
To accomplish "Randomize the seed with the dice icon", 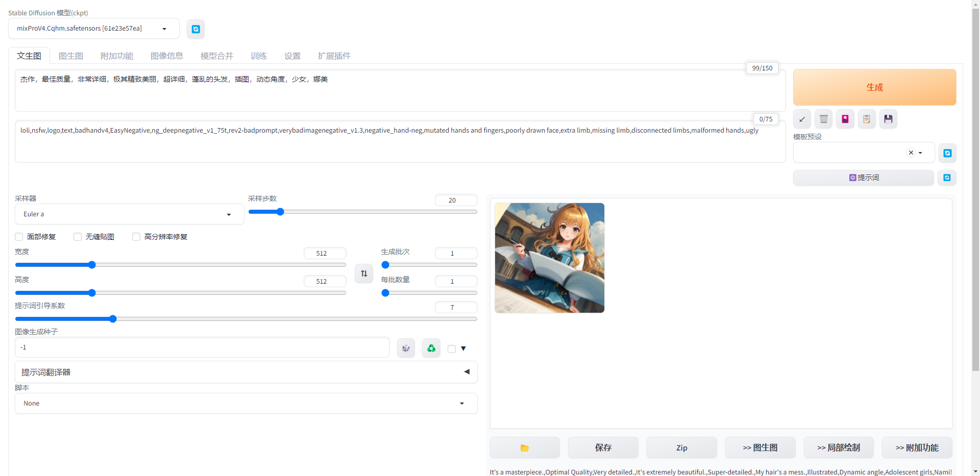I will tap(406, 348).
